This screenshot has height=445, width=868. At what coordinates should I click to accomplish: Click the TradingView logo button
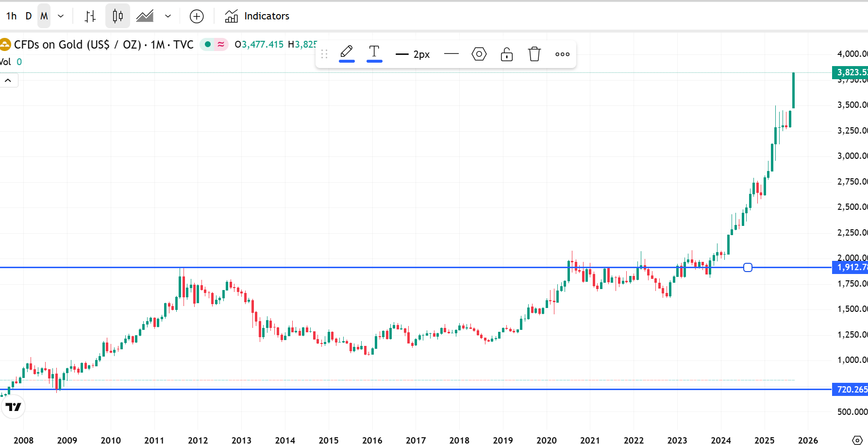[x=13, y=407]
